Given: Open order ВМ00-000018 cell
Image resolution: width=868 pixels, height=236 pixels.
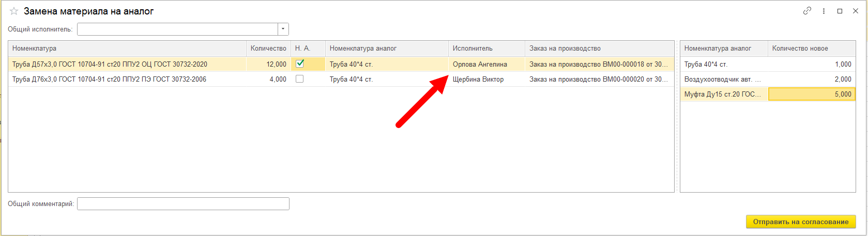Looking at the screenshot, I should 599,64.
